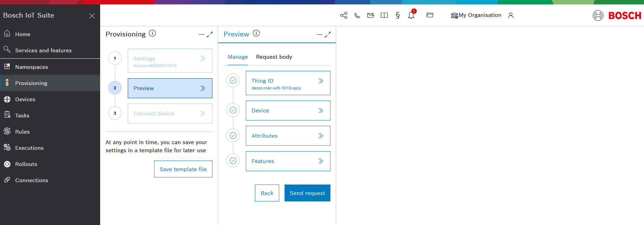This screenshot has height=225, width=644.
Task: Open the My Organisation selector
Action: 476,15
